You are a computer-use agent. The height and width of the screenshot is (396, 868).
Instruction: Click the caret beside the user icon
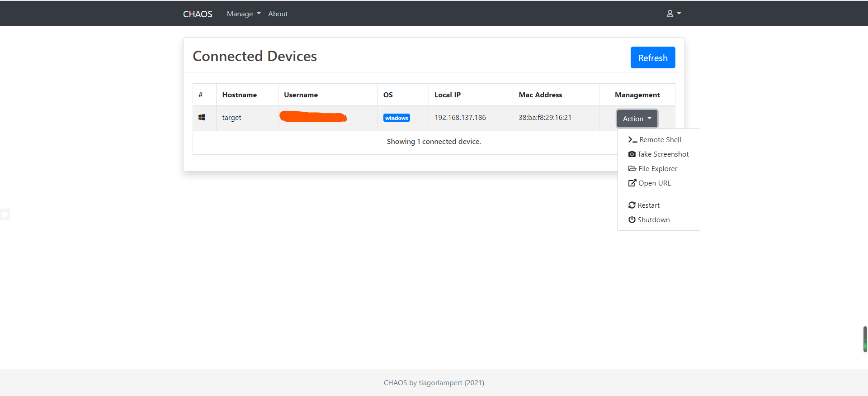(679, 14)
